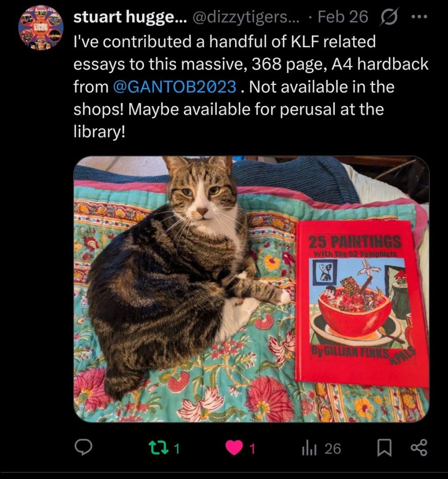Viewport: 448px width, 479px height.
Task: Click the red 25 Paintings book in the photo
Action: (361, 304)
